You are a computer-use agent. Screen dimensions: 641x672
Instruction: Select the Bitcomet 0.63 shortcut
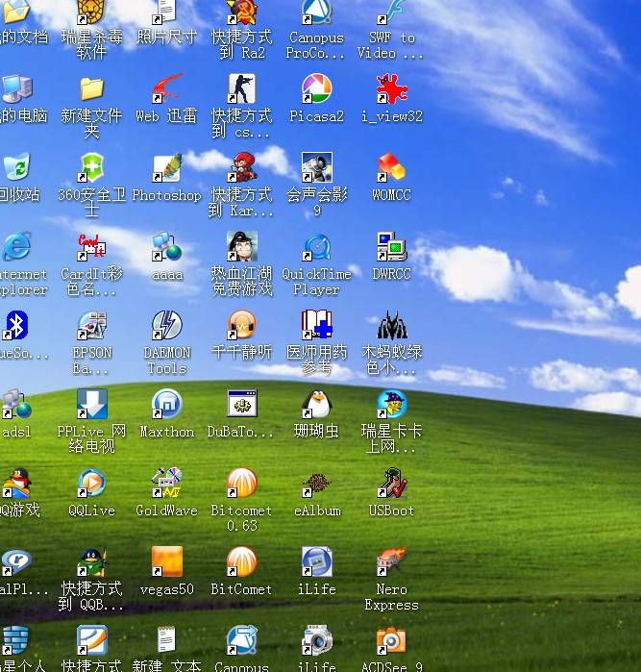coord(241,484)
